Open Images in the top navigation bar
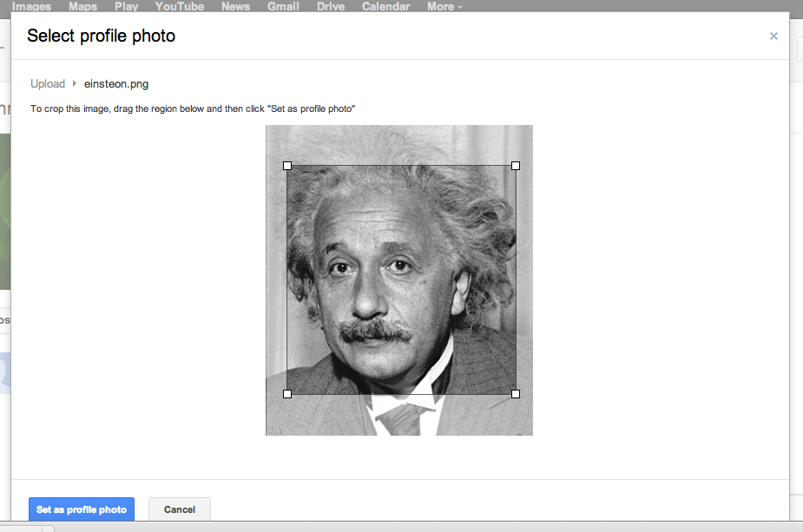The width and height of the screenshot is (803, 532). click(x=31, y=6)
